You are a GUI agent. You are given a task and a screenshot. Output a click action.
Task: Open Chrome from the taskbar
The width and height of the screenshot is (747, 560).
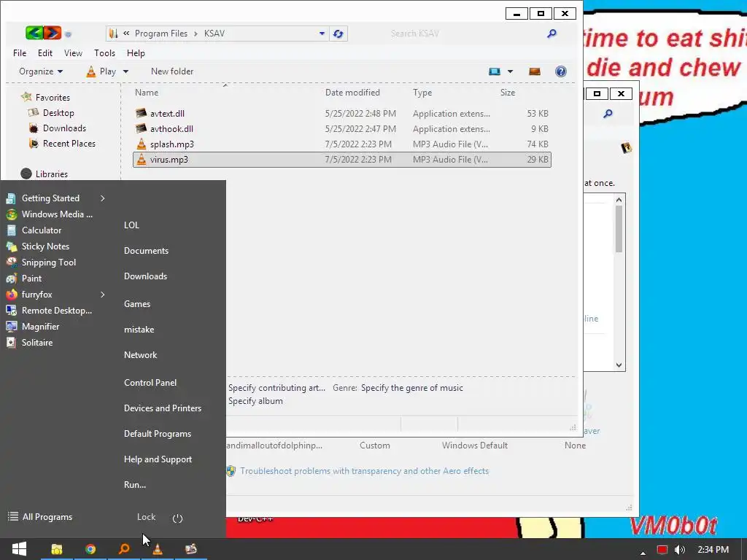pyautogui.click(x=90, y=549)
